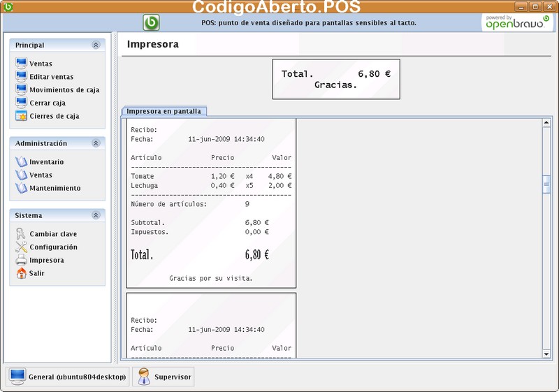Open Cierres de caja
Image resolution: width=559 pixels, height=392 pixels.
pos(55,116)
